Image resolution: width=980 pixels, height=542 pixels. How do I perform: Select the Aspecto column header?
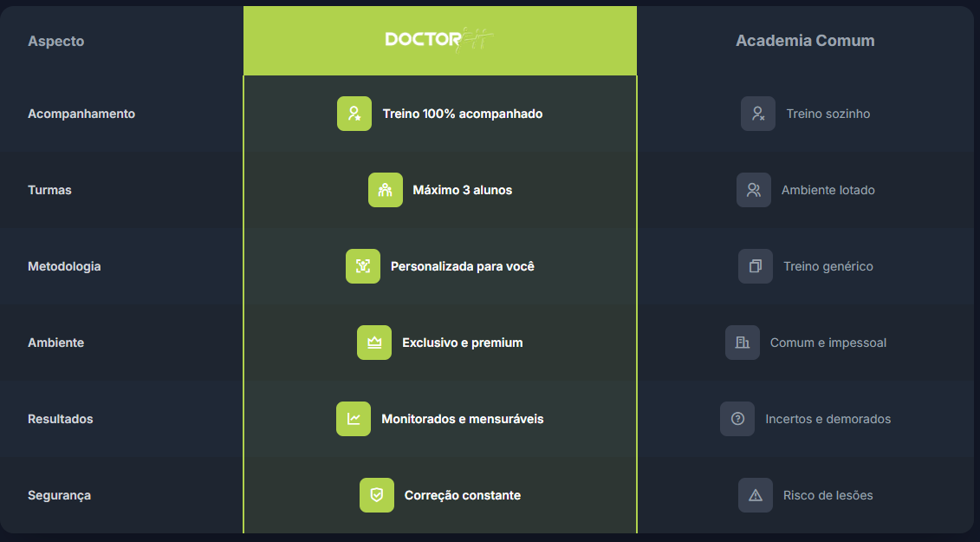point(55,42)
